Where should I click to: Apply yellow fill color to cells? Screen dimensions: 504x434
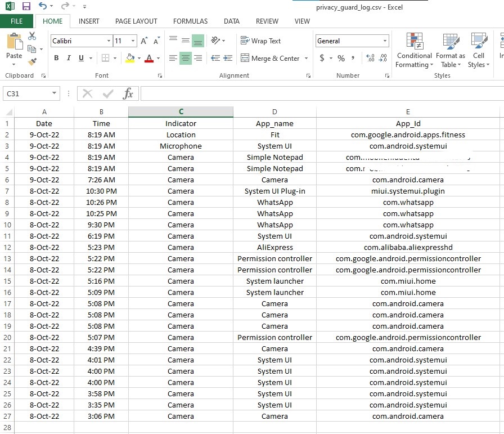130,58
